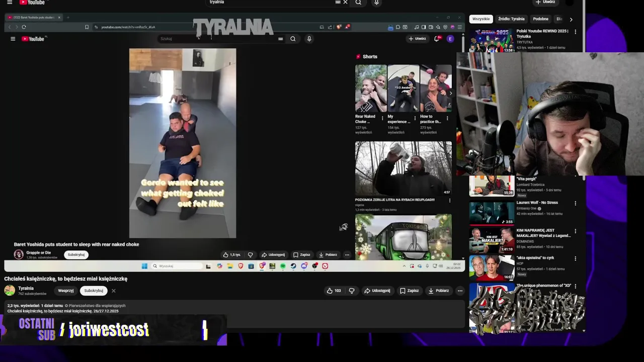Open the Tyralnia channel name link

[x=26, y=289]
